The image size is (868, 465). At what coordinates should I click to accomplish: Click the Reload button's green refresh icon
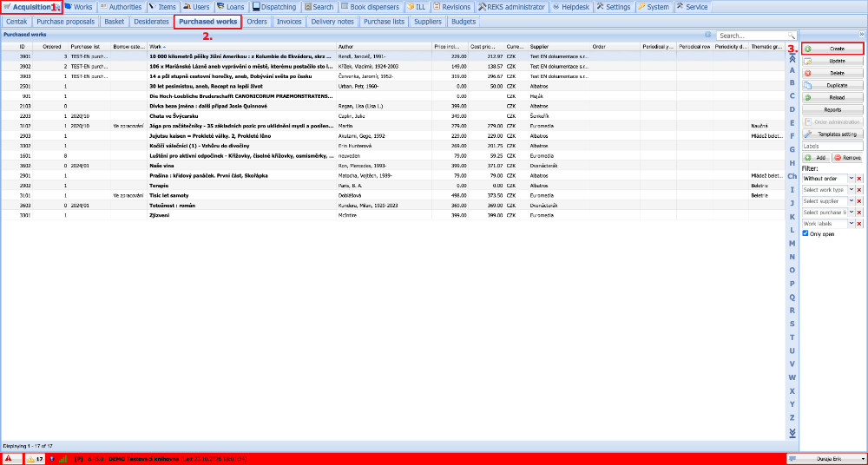pyautogui.click(x=807, y=97)
